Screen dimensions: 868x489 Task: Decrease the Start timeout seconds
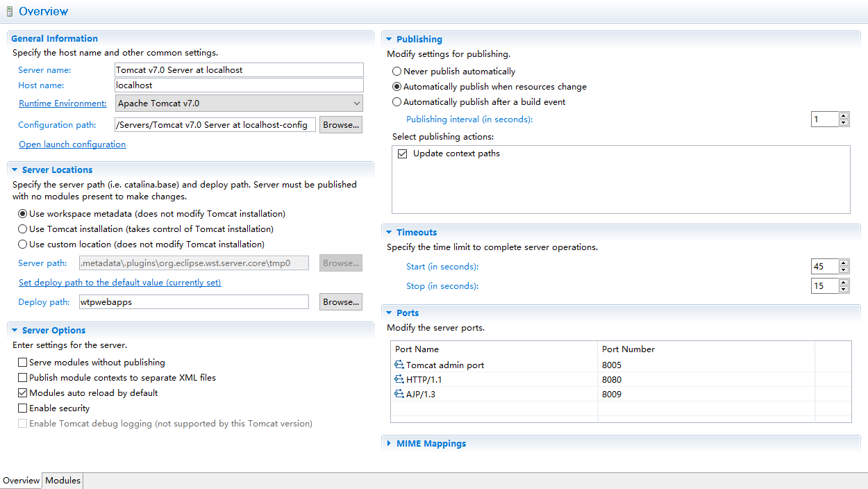[x=844, y=270]
